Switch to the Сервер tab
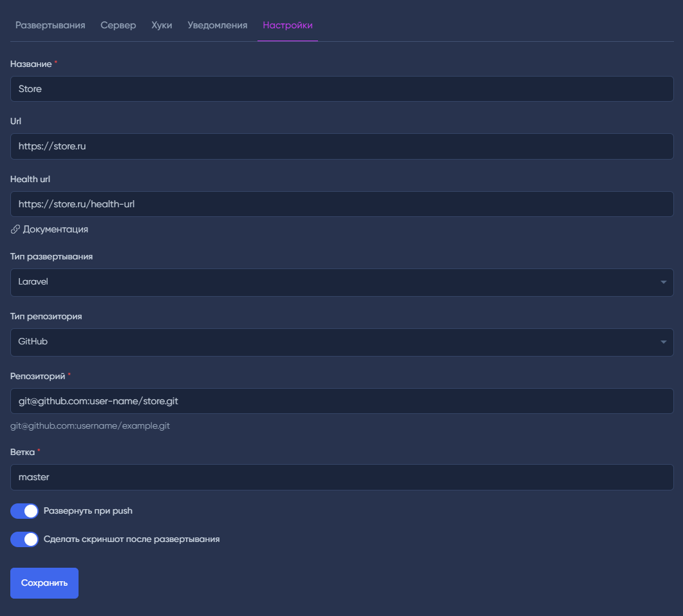Image resolution: width=683 pixels, height=616 pixels. 118,25
